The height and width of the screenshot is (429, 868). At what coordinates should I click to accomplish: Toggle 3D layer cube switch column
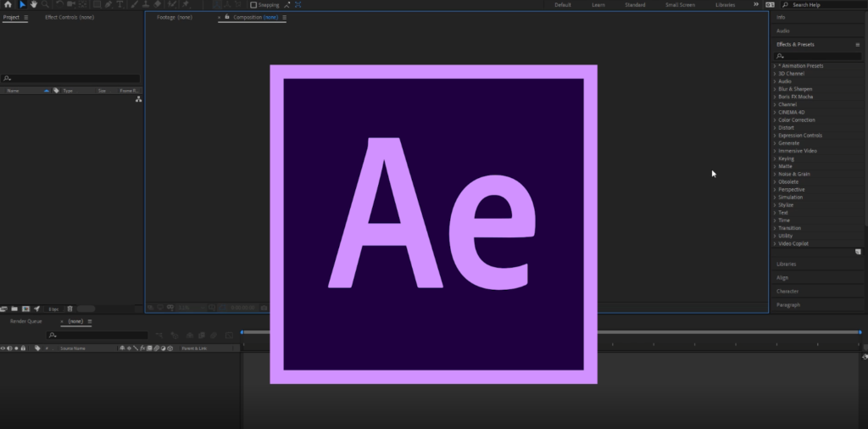point(170,348)
